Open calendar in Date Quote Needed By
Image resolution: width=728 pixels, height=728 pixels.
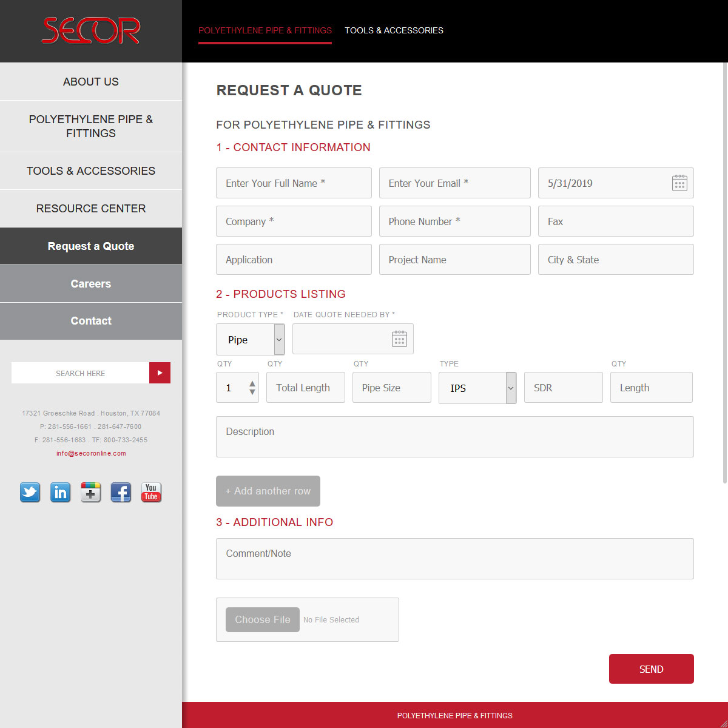399,339
